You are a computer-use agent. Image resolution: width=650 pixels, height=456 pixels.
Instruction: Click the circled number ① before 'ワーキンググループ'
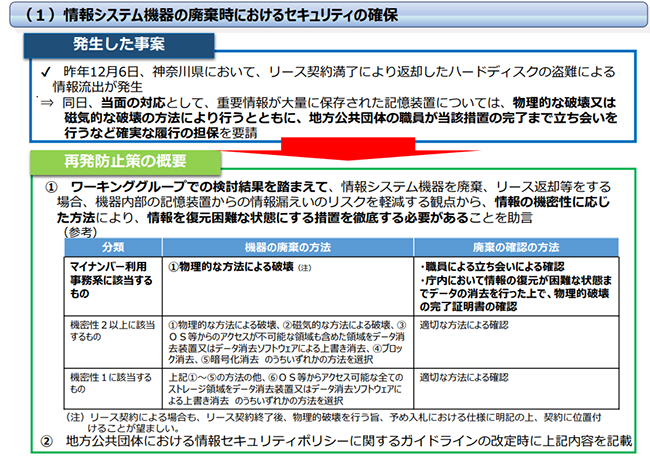click(x=51, y=187)
